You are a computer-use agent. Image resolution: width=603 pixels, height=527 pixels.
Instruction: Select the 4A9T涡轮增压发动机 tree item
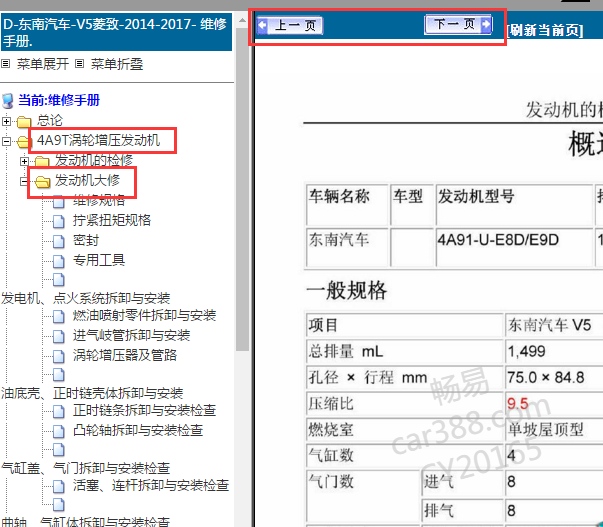pos(98,140)
